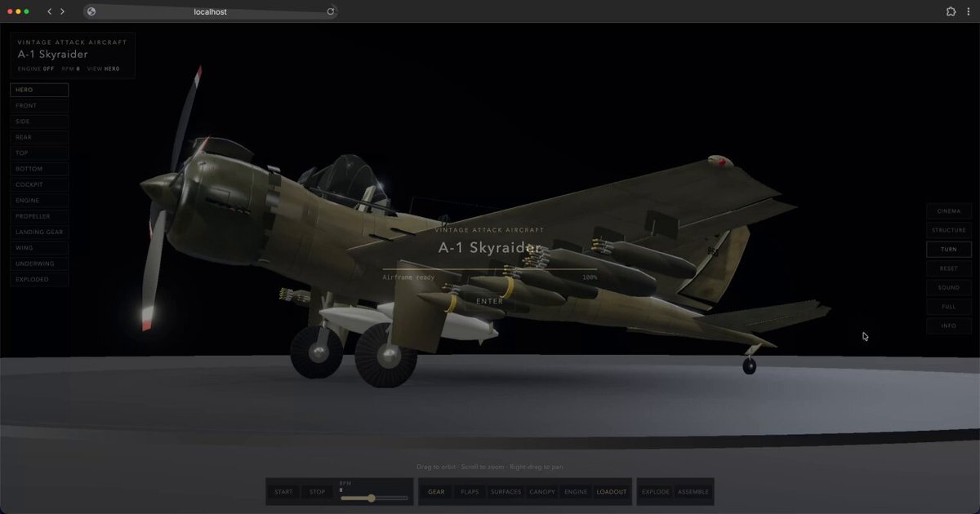Show the UNDERWING view
The image size is (980, 514).
click(x=39, y=264)
